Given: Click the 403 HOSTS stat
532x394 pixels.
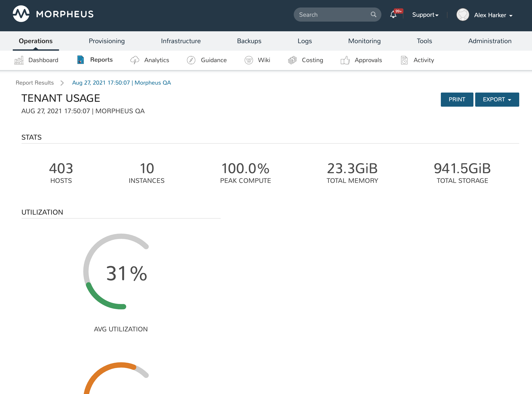Looking at the screenshot, I should tap(61, 173).
